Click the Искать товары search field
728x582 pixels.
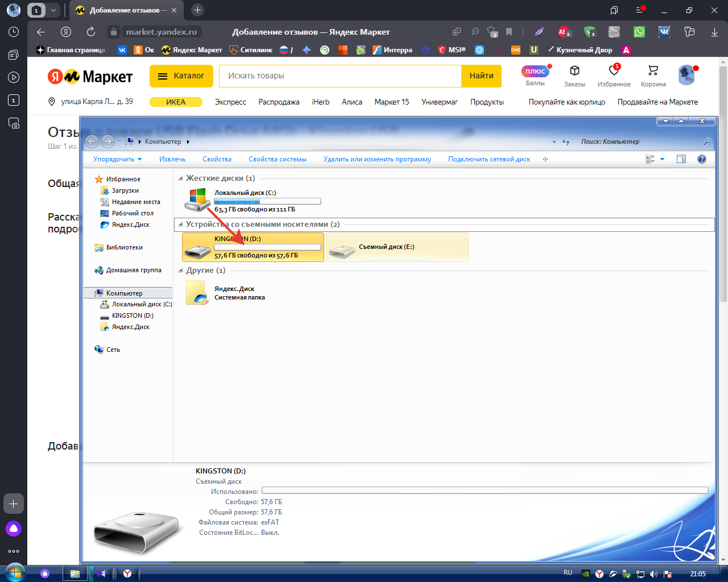pos(340,76)
